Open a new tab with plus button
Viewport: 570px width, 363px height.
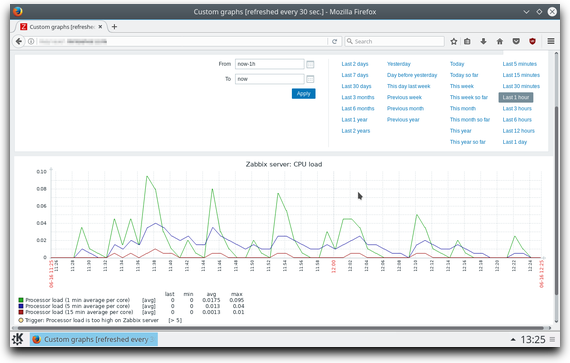pyautogui.click(x=114, y=27)
